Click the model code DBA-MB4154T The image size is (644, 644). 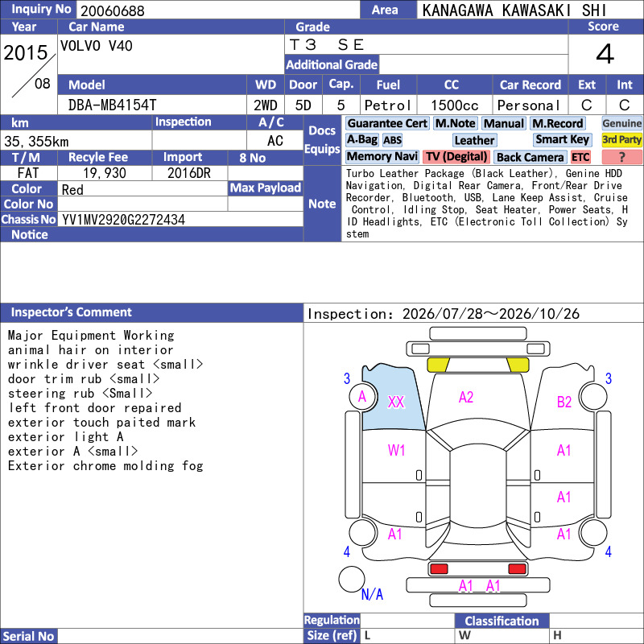click(112, 105)
